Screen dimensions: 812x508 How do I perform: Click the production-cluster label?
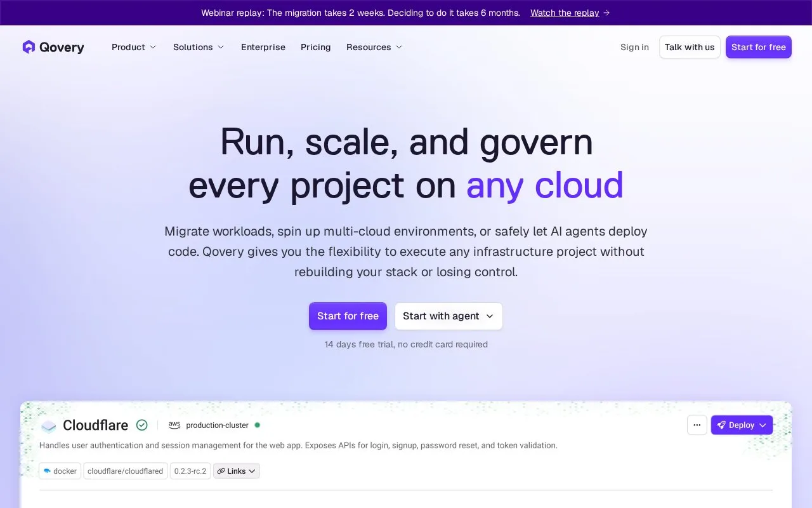pyautogui.click(x=218, y=425)
